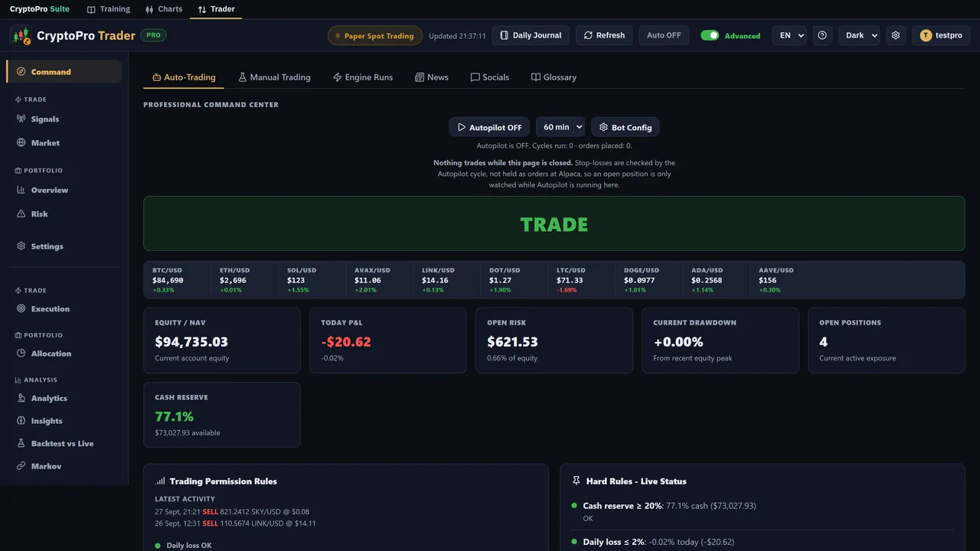This screenshot has height=551, width=980.
Task: Open Insights in the sidebar
Action: 64,421
